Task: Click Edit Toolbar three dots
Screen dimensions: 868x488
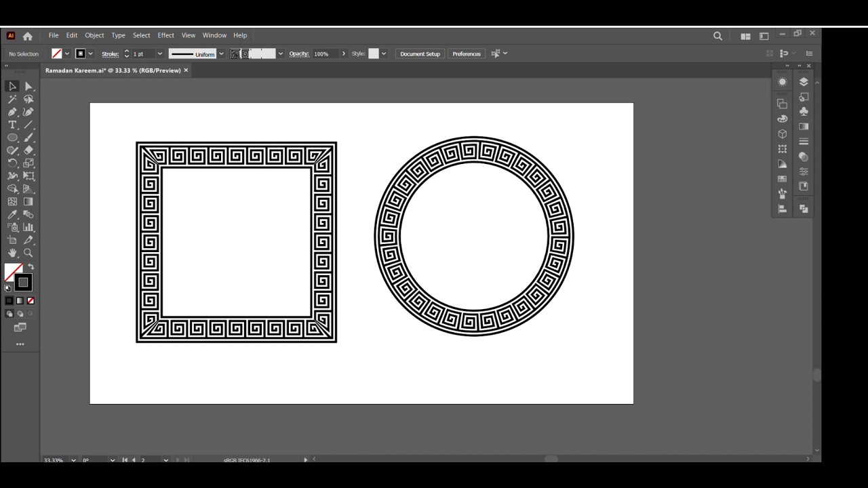Action: (x=20, y=344)
